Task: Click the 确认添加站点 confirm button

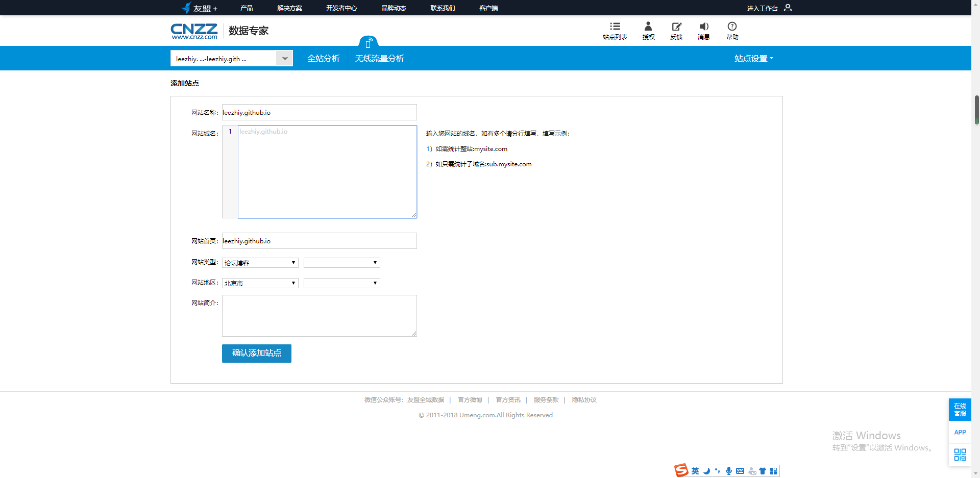Action: (256, 353)
